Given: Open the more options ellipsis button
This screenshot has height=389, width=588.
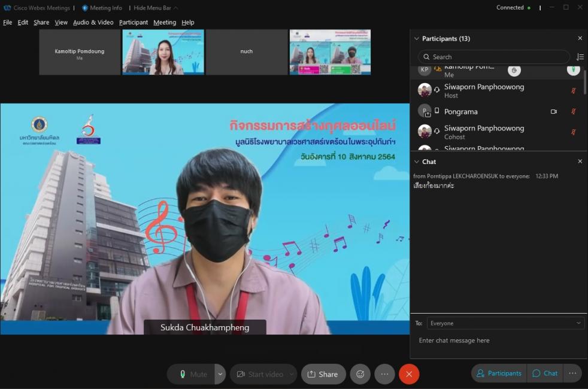Looking at the screenshot, I should point(385,375).
